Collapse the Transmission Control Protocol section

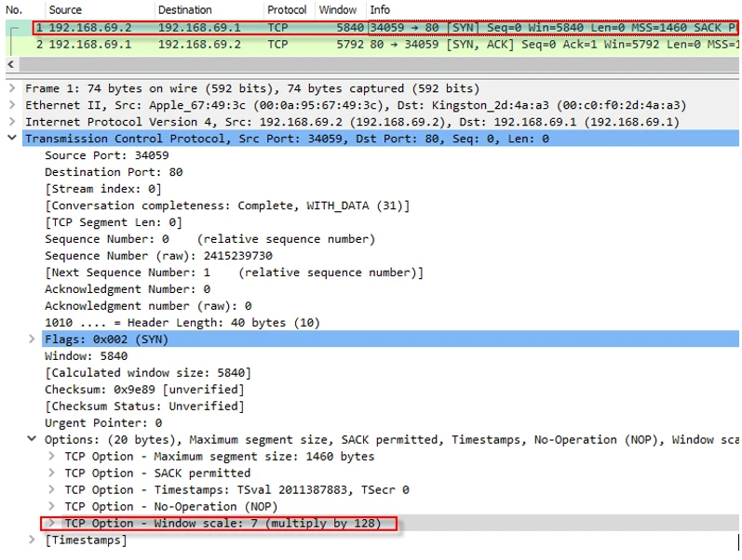[11, 139]
